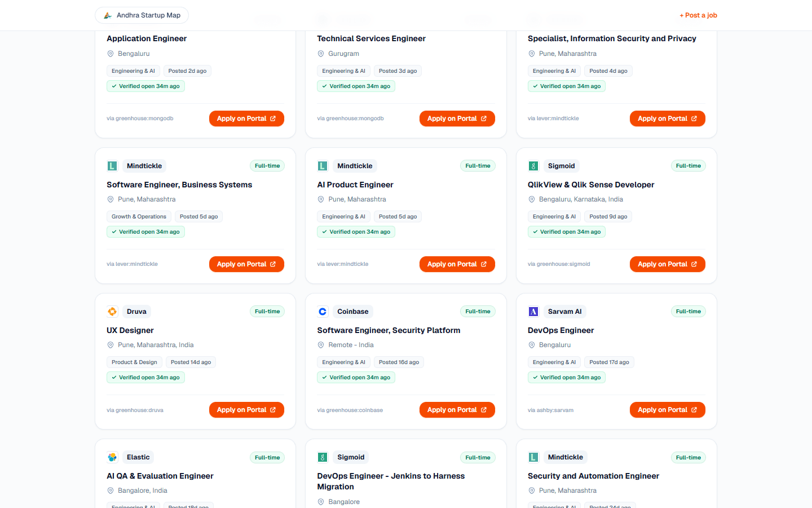Screen dimensions: 812x508
Task: Apply on Portal for UX Designer
Action: pyautogui.click(x=246, y=410)
